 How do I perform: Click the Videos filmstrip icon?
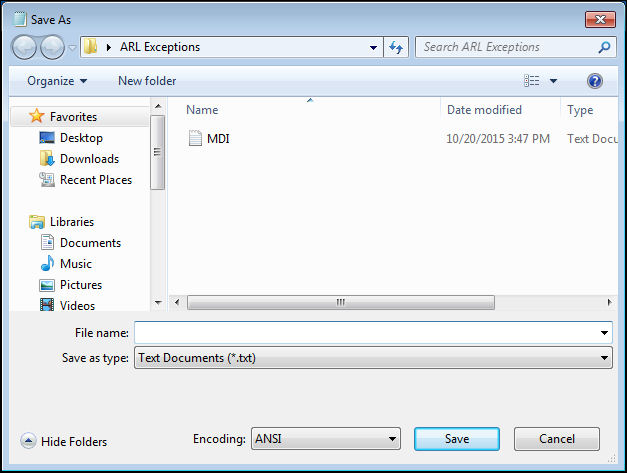pyautogui.click(x=47, y=305)
